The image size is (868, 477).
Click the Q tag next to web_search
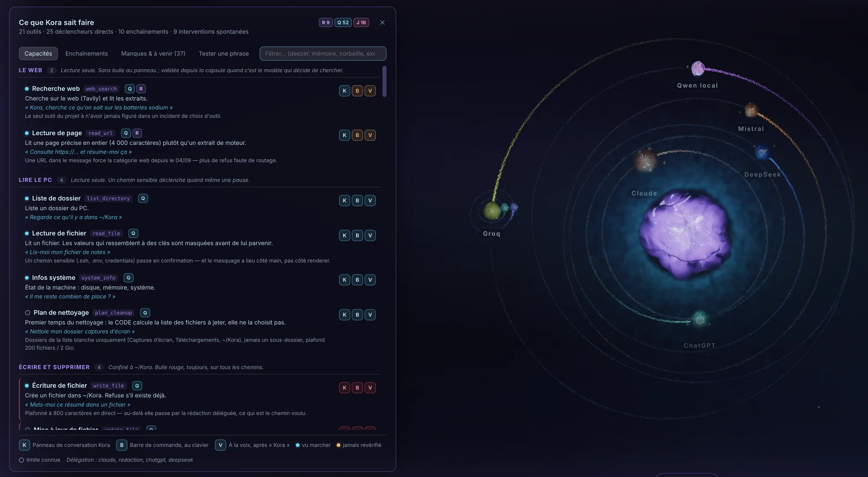point(130,89)
